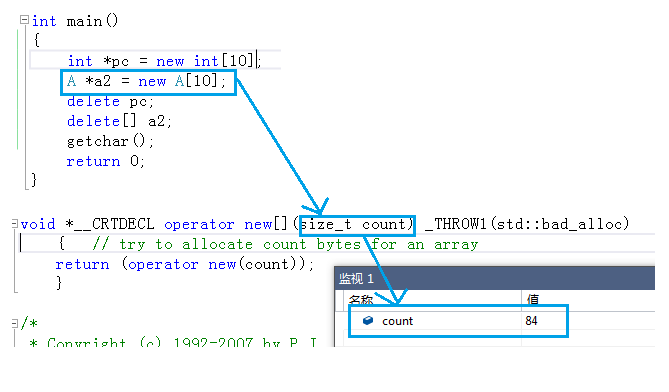Click the '_THROW1(std::bad_alloc)' text
Image resolution: width=669 pixels, height=392 pixels.
click(x=527, y=224)
